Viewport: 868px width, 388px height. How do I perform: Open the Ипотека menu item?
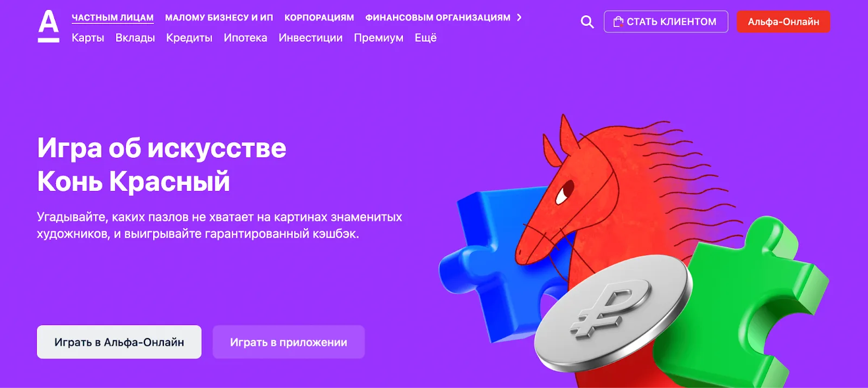[x=245, y=38]
